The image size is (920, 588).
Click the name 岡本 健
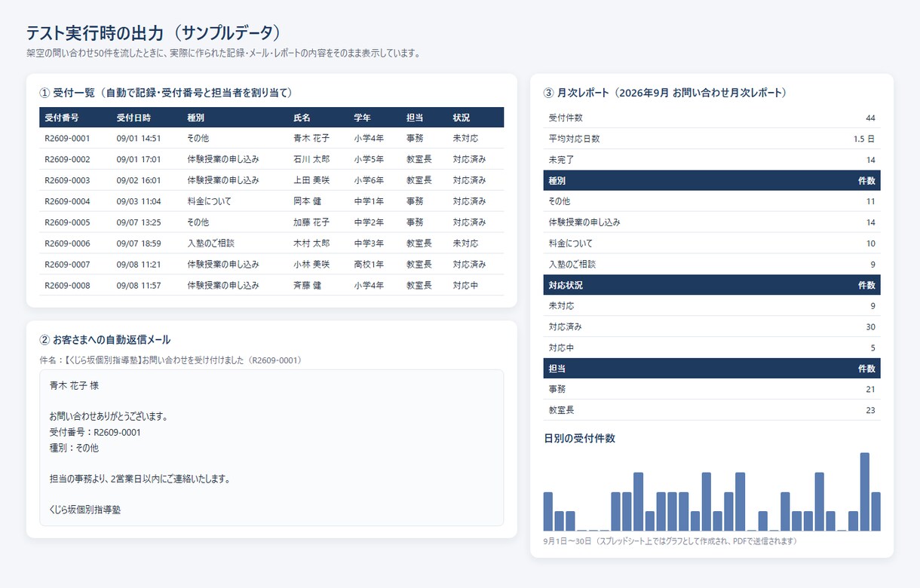click(308, 201)
